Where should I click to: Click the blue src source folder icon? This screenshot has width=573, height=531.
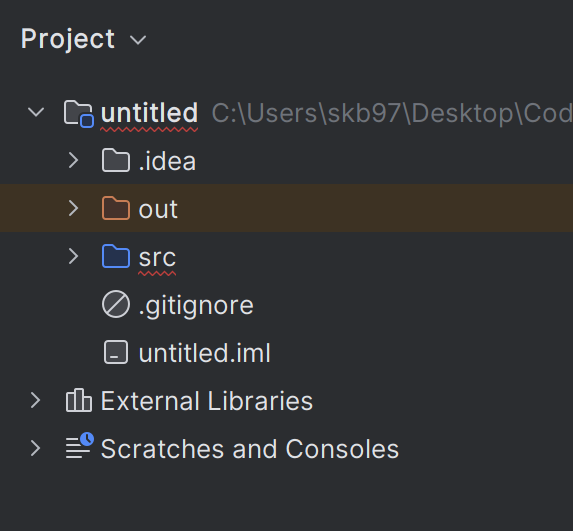[x=116, y=256]
